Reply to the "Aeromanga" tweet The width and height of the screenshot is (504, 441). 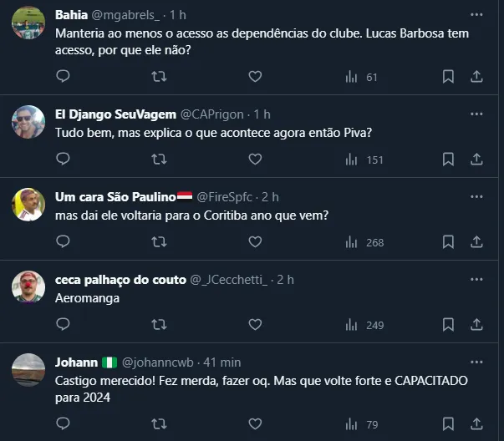click(x=64, y=324)
